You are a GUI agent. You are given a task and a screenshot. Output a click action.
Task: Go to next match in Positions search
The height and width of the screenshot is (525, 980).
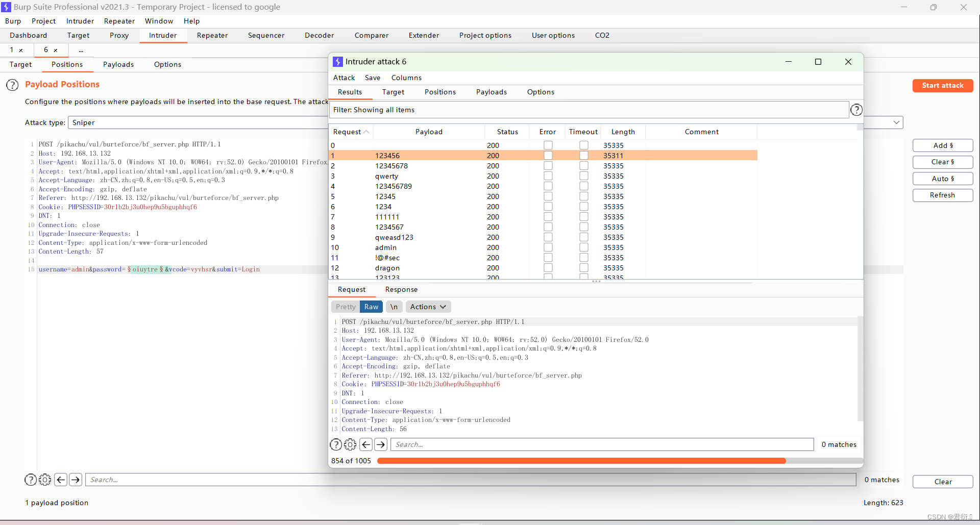tap(76, 480)
